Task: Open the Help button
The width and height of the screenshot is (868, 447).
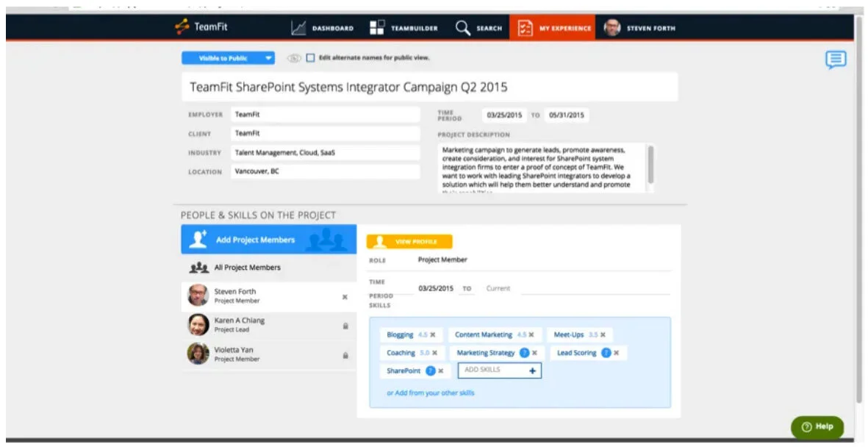Action: click(817, 427)
